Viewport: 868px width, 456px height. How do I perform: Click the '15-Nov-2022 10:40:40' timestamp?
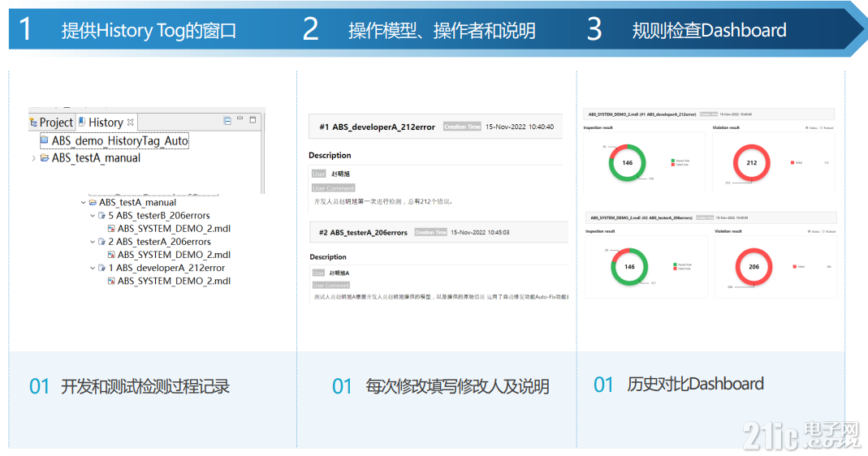pyautogui.click(x=519, y=127)
